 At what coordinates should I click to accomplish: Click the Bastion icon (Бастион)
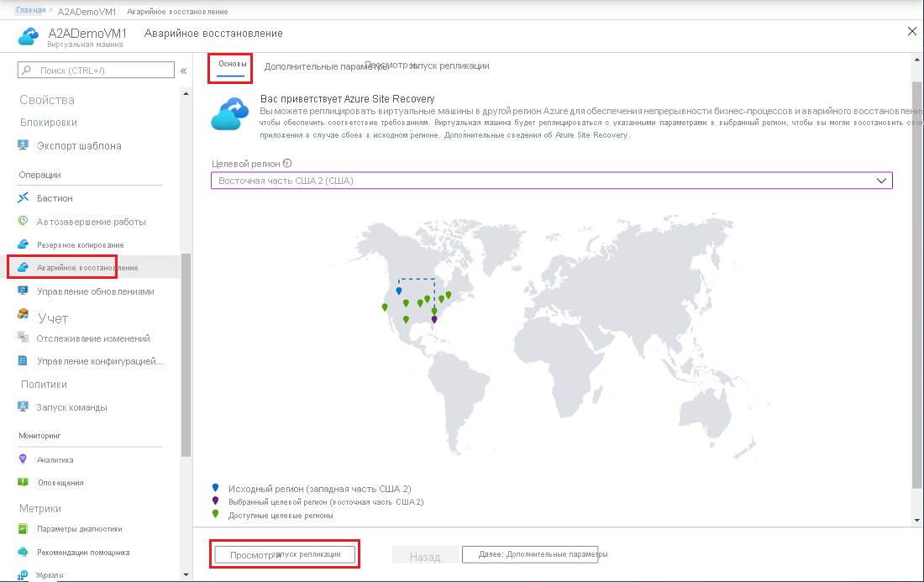(23, 197)
